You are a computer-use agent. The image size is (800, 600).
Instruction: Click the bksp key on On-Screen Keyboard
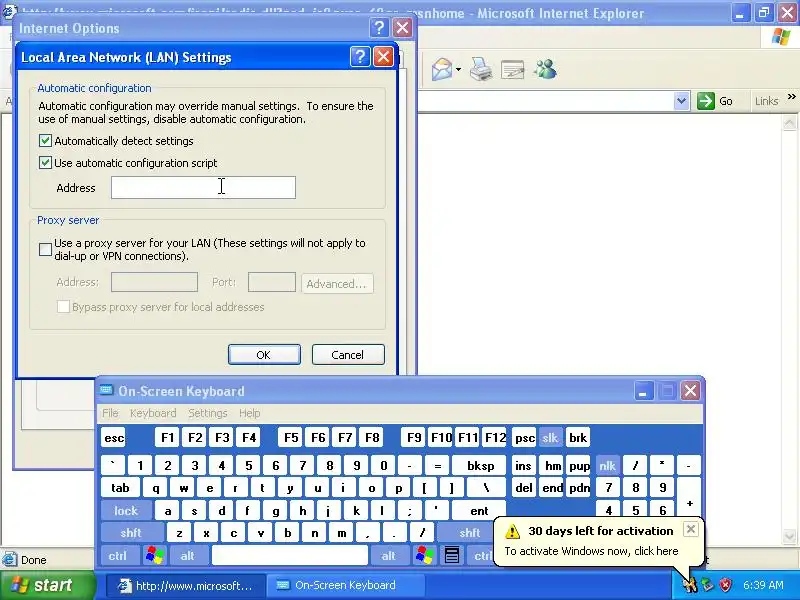(x=480, y=465)
